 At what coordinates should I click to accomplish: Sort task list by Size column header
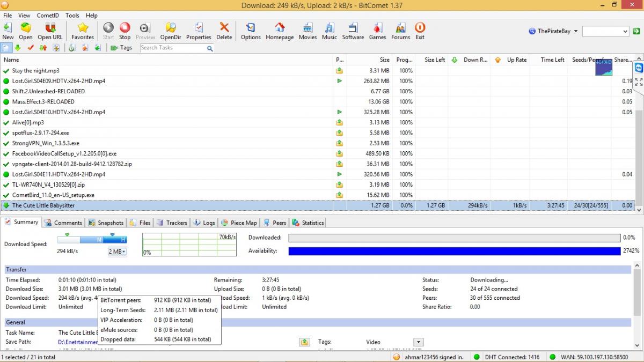(x=369, y=60)
